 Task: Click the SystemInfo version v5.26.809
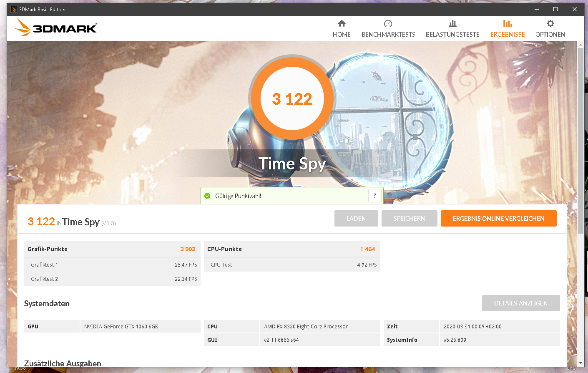[x=455, y=340]
